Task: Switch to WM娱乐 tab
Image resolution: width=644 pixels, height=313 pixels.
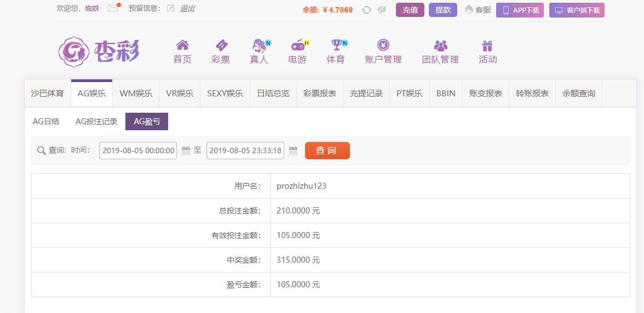Action: coord(136,93)
